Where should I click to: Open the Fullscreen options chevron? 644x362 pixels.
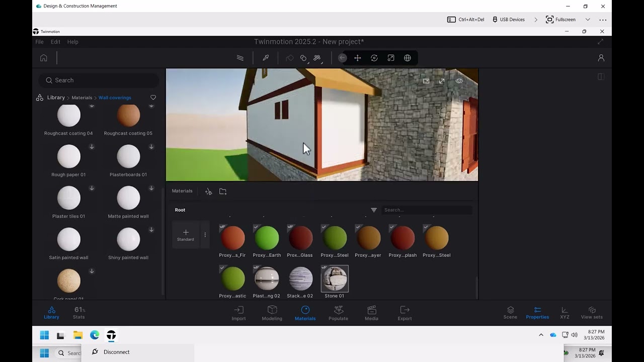tap(588, 20)
